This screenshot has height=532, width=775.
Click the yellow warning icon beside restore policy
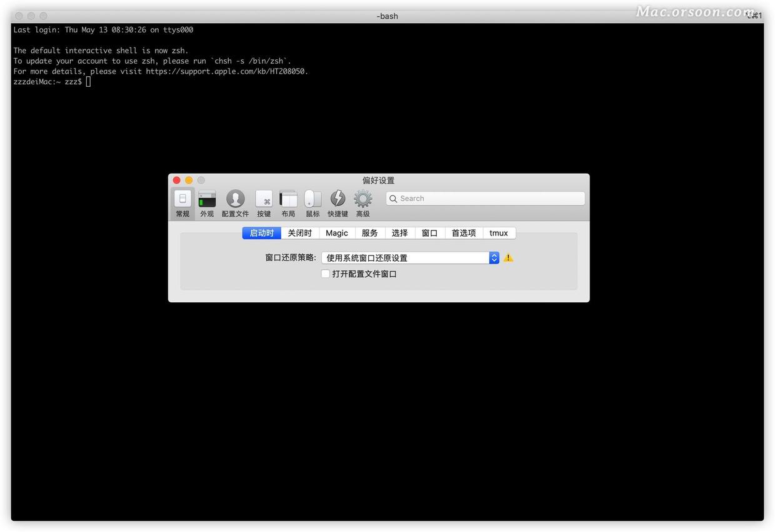pyautogui.click(x=507, y=257)
